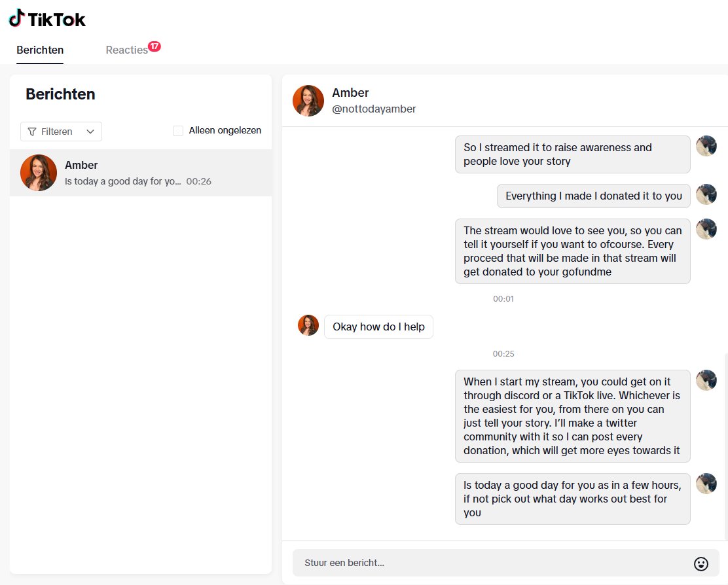Click the 00:25 timestamp
Image resolution: width=728 pixels, height=585 pixels.
[503, 354]
